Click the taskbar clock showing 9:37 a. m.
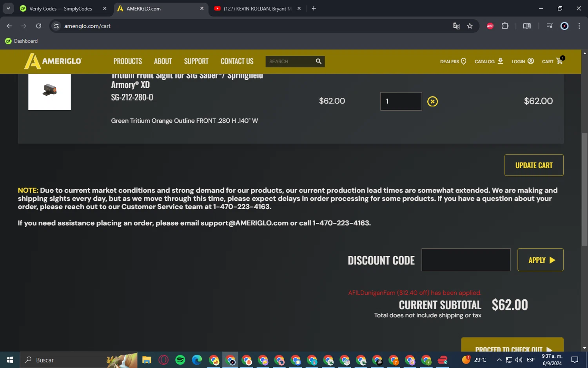588x368 pixels. [552, 360]
